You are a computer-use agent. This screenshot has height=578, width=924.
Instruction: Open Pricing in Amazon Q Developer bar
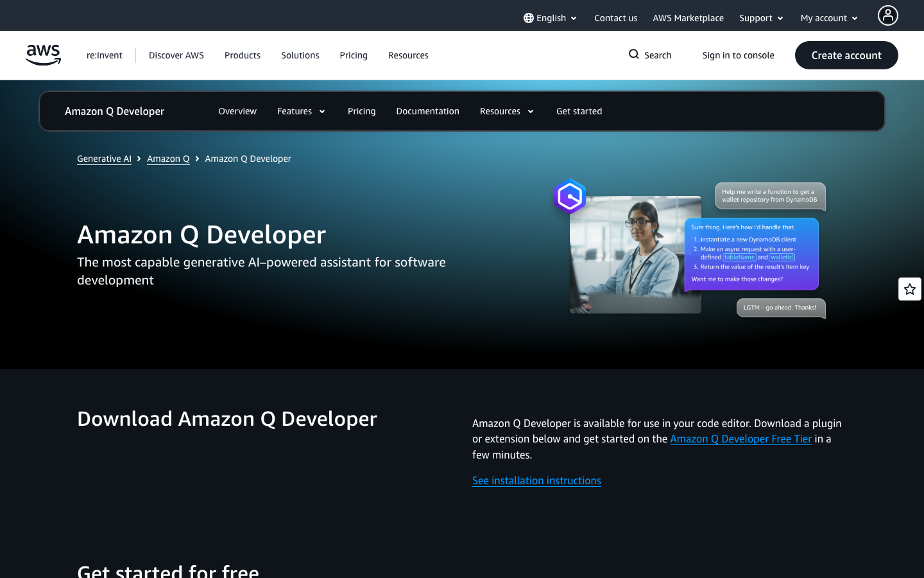[x=362, y=111]
